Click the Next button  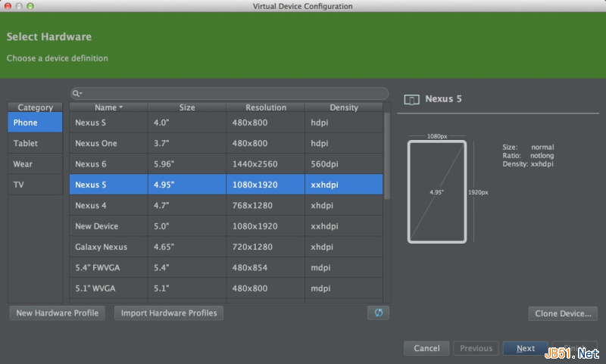click(x=526, y=348)
